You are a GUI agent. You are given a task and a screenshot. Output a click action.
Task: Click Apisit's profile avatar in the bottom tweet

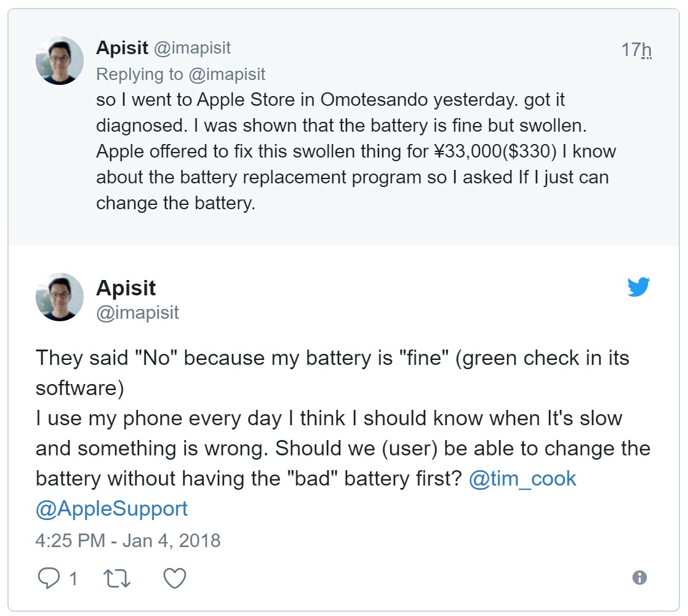click(59, 297)
